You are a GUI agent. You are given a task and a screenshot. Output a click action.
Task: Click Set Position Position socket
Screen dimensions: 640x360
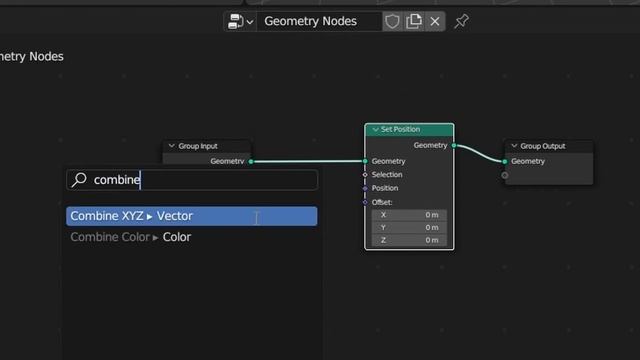pos(365,188)
